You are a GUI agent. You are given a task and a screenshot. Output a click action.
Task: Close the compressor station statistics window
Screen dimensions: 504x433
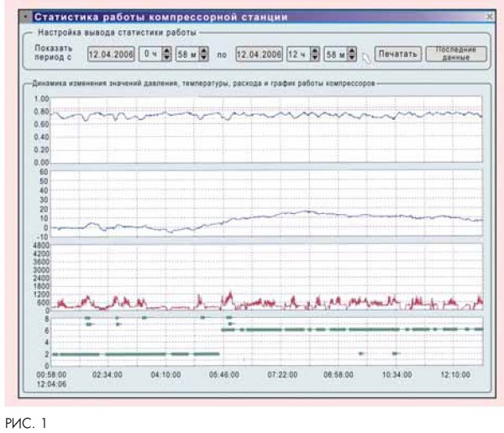(x=489, y=16)
